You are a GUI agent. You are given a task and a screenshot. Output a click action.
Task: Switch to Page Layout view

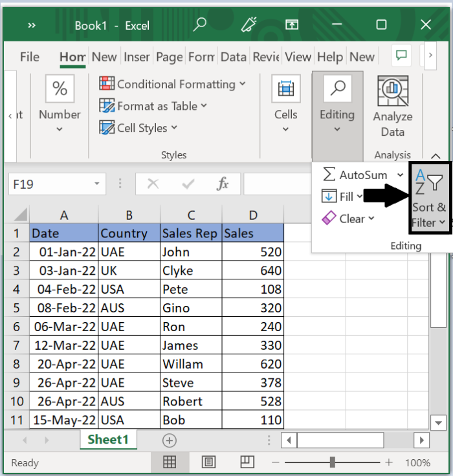tap(208, 462)
